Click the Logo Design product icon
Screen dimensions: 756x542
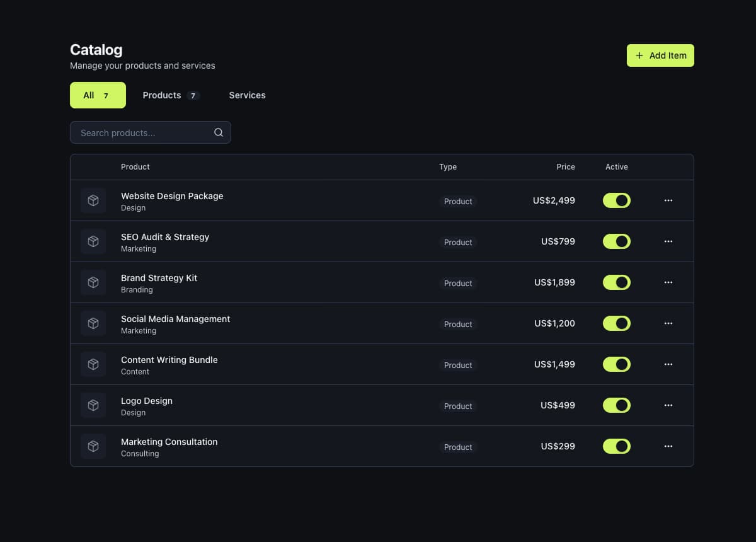point(93,405)
